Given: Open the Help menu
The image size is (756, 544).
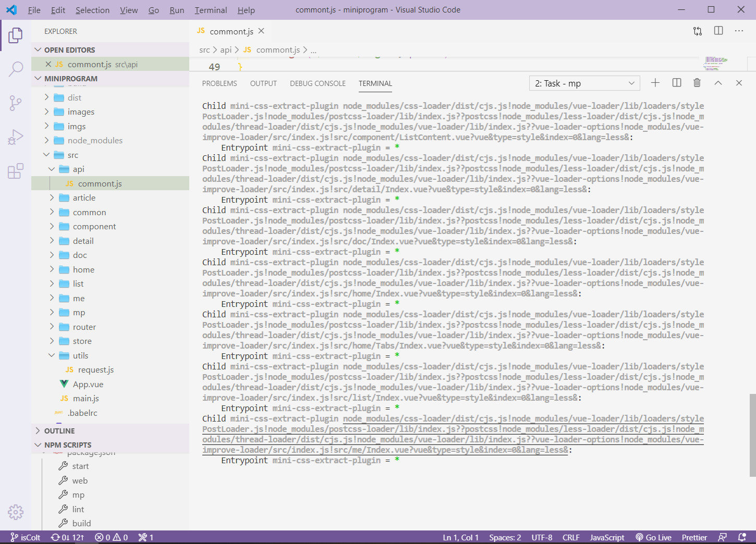Looking at the screenshot, I should click(x=246, y=10).
